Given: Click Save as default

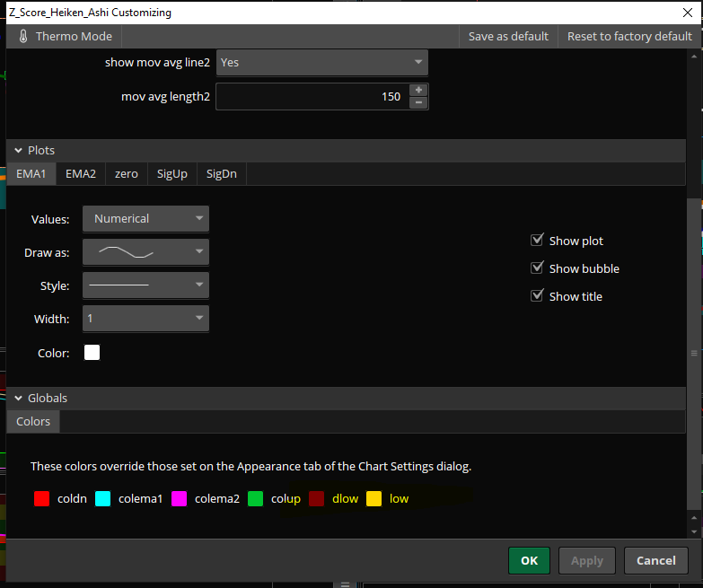Looking at the screenshot, I should point(508,37).
